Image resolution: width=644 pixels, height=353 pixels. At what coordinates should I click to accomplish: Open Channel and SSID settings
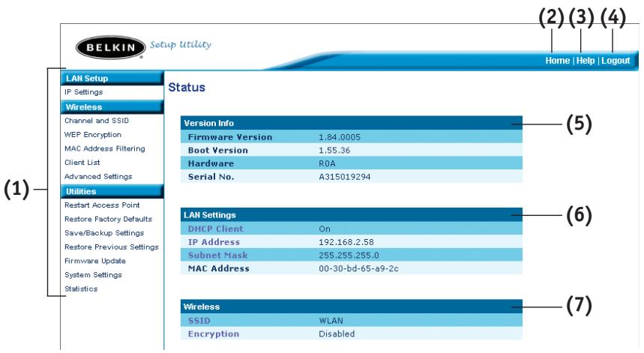click(x=97, y=121)
